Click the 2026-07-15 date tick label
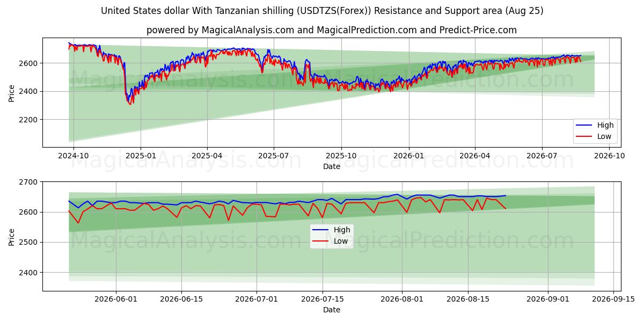 [x=321, y=299]
